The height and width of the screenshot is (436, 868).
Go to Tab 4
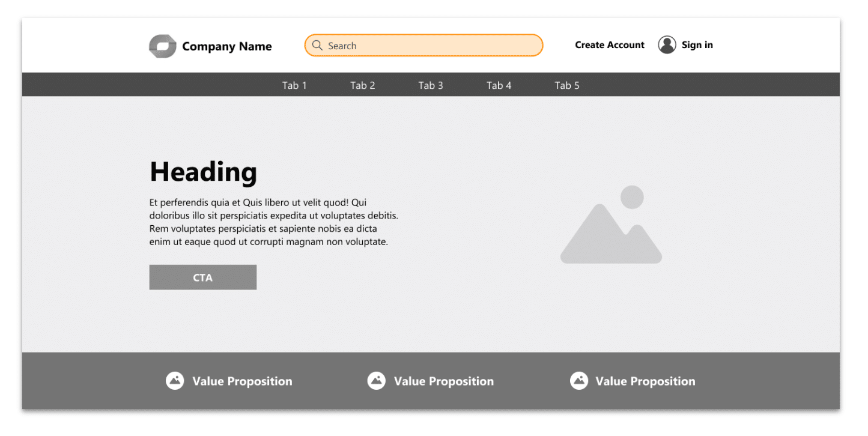499,85
